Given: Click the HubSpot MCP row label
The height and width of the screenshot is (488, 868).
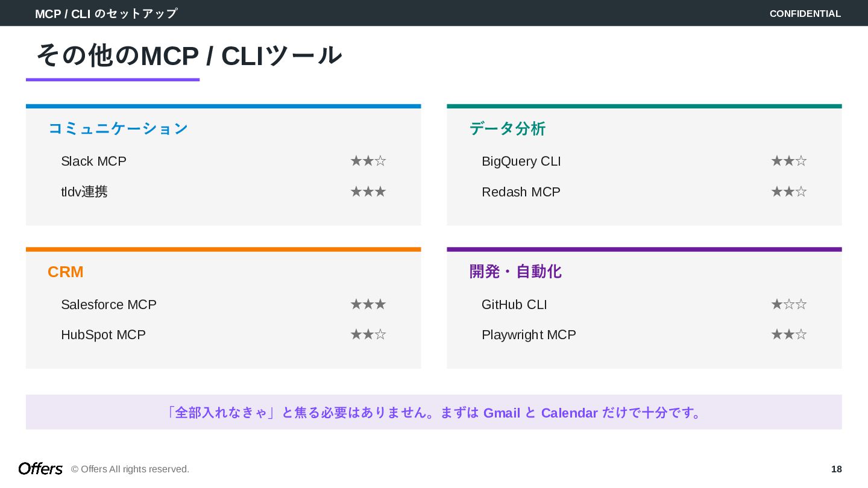Looking at the screenshot, I should coord(103,334).
